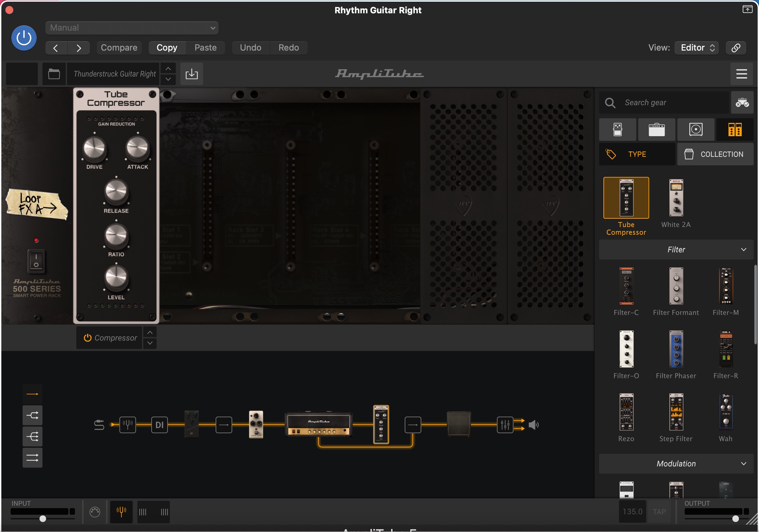This screenshot has height=532, width=759.
Task: Select the Noise Gate pedal in chain
Action: (256, 424)
